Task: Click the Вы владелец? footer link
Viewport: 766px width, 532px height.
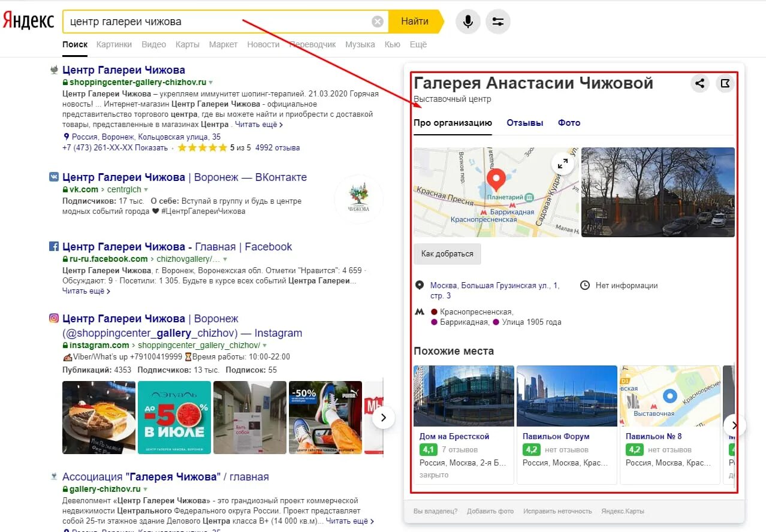Action: point(435,511)
